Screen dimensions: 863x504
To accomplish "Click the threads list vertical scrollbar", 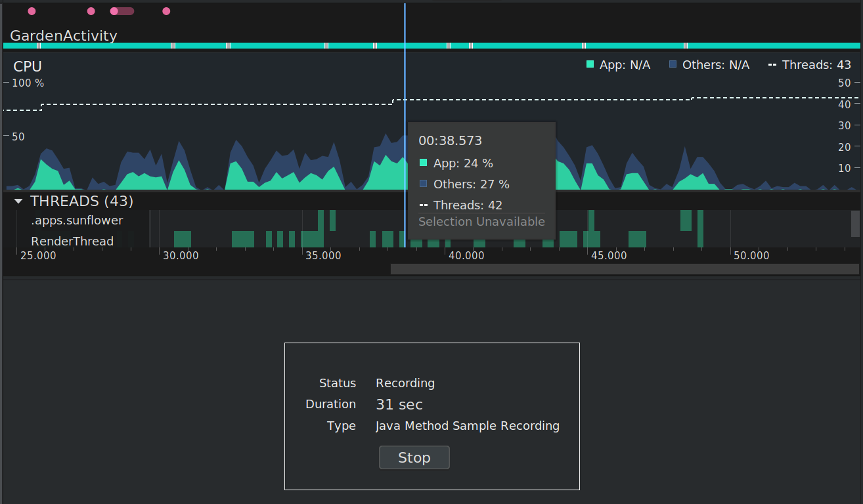I will pos(854,224).
